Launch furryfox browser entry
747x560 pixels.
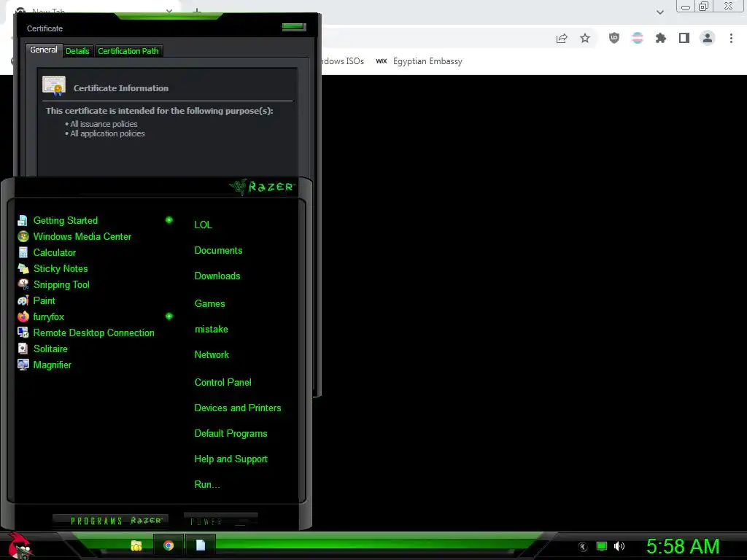pyautogui.click(x=48, y=316)
